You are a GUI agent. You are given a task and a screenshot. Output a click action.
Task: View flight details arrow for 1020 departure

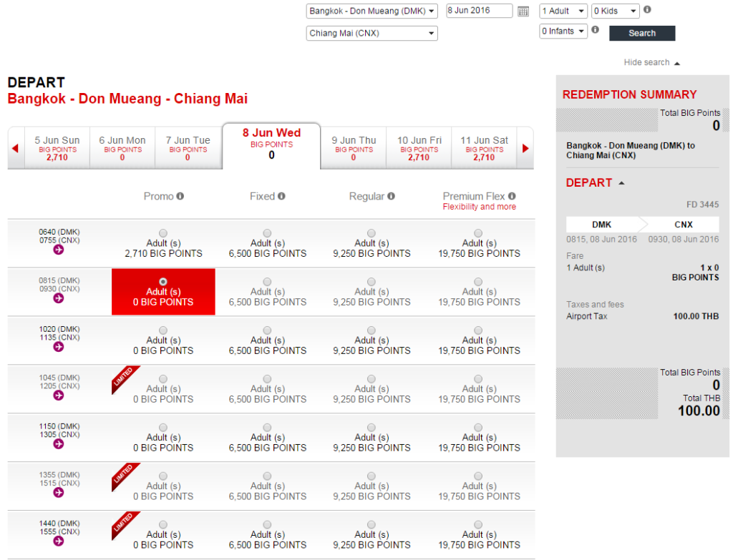[x=59, y=347]
